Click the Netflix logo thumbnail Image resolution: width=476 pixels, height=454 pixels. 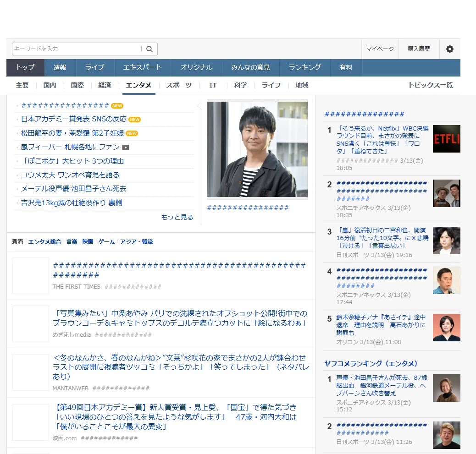(x=446, y=139)
